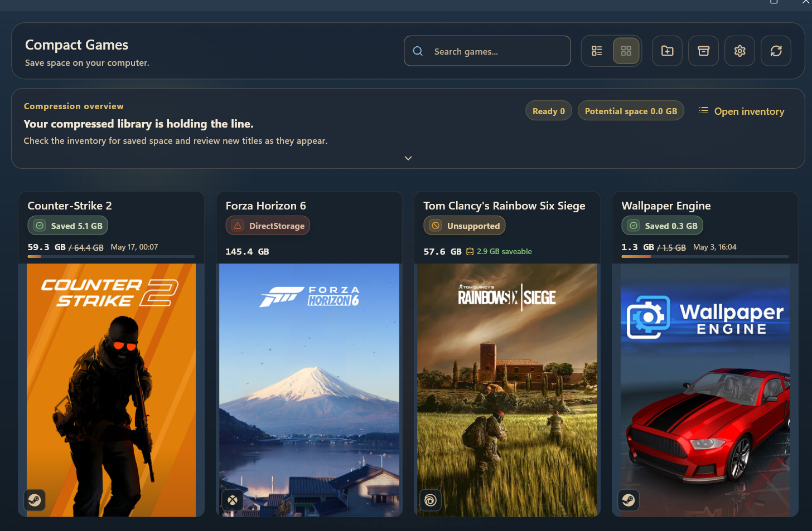Open Forza Horizon 6 cover art

click(310, 390)
